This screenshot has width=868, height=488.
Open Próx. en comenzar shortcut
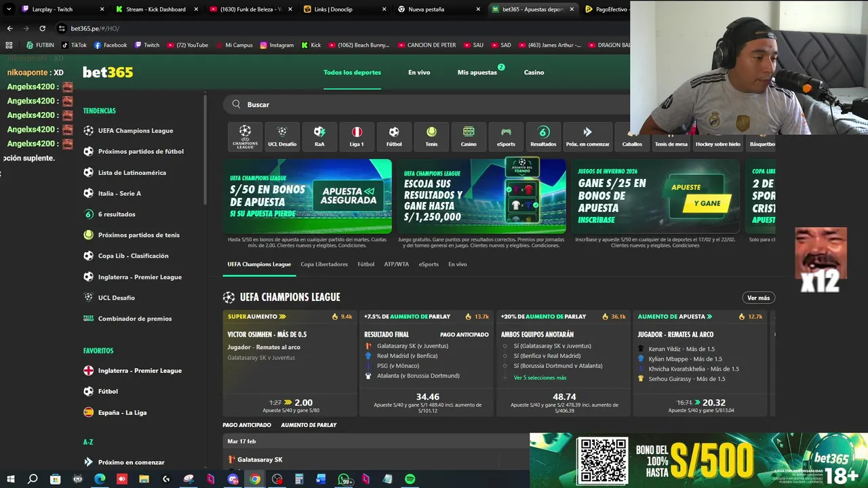(587, 136)
